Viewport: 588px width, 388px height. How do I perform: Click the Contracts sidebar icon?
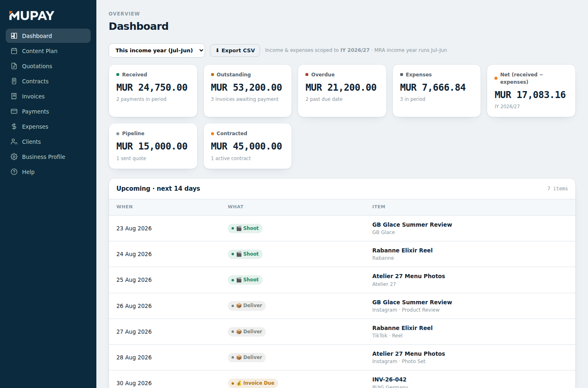[14, 81]
